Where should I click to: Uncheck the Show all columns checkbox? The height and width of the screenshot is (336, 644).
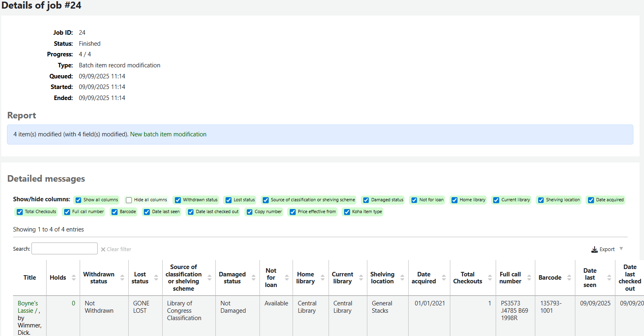78,200
